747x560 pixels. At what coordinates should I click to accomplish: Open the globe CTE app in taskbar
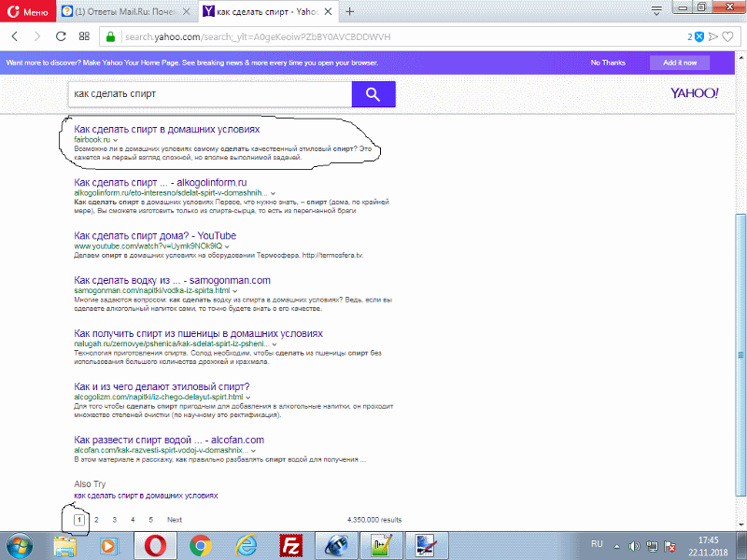pyautogui.click(x=336, y=546)
